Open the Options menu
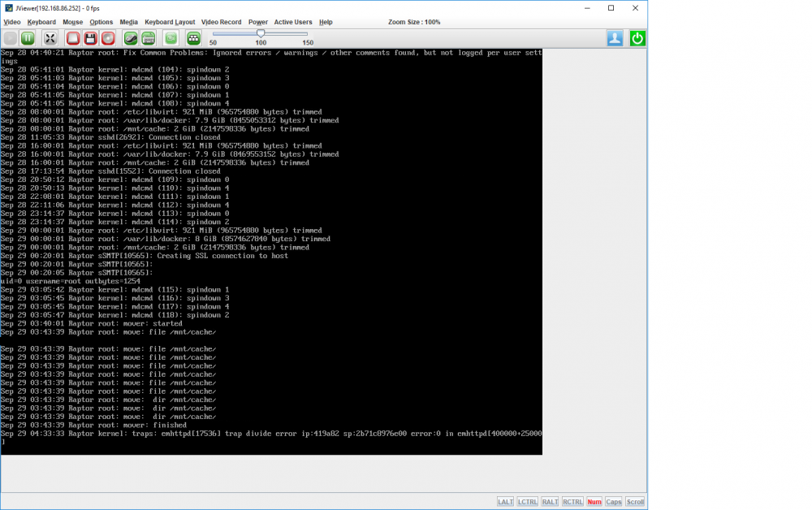 [x=101, y=22]
